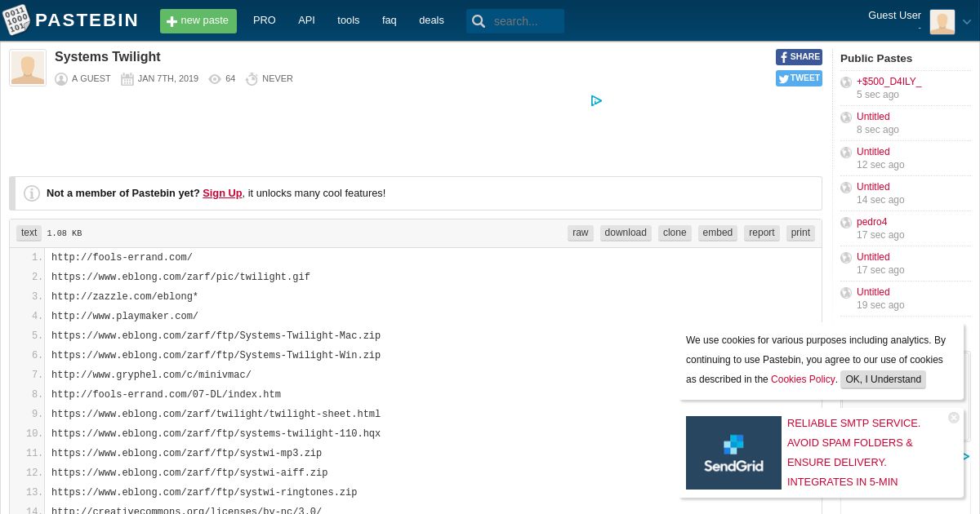
Task: Open the Untitled paste from 12 sec ago
Action: [873, 152]
